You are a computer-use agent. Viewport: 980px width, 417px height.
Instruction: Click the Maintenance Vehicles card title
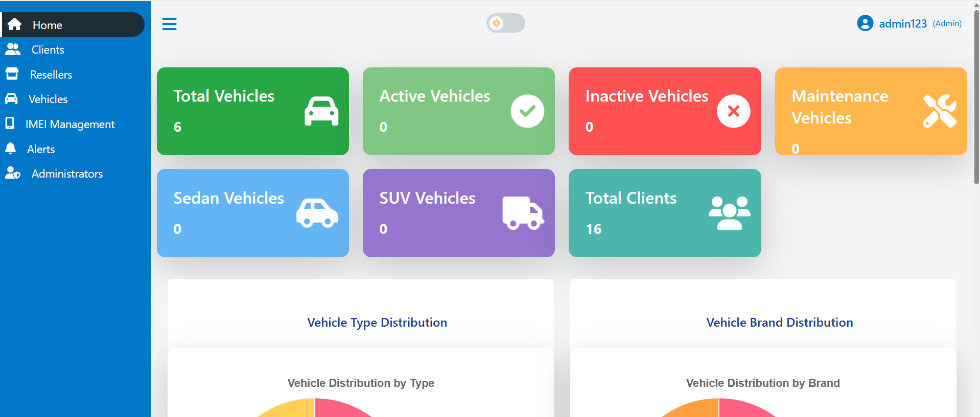[840, 107]
